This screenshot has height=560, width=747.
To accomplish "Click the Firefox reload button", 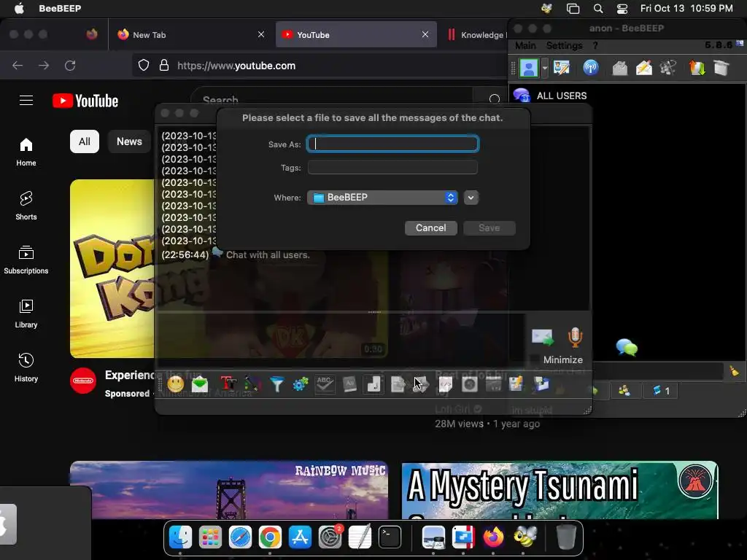I will coord(70,65).
